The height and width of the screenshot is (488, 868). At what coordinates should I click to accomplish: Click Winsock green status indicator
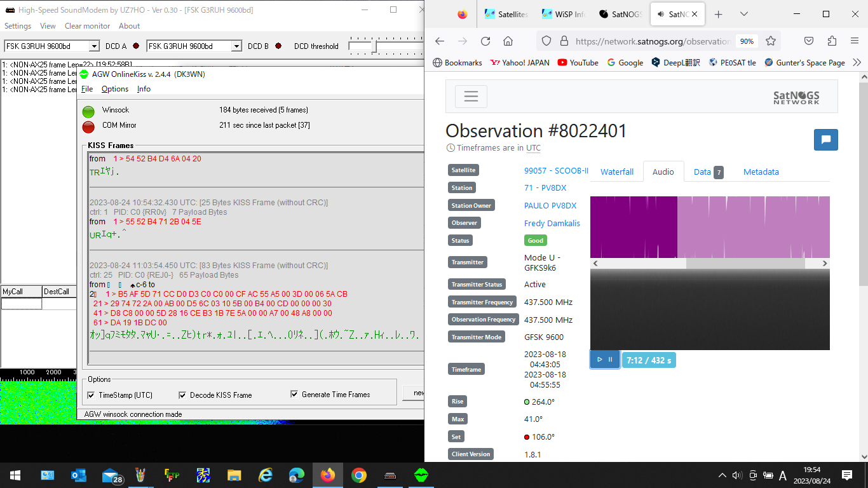tap(88, 111)
